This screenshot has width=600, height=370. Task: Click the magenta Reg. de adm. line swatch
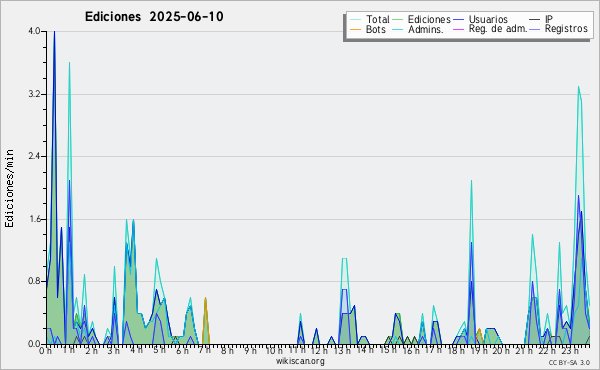pyautogui.click(x=458, y=29)
